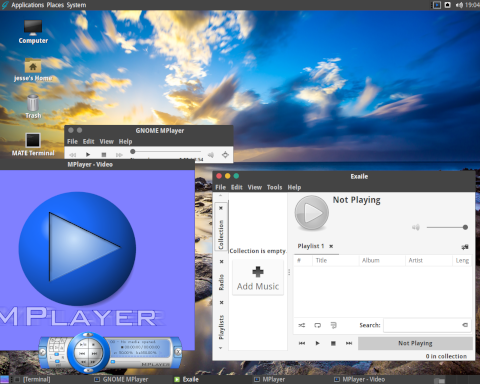Select the Radio side tab
Image resolution: width=480 pixels, height=384 pixels.
[x=221, y=282]
